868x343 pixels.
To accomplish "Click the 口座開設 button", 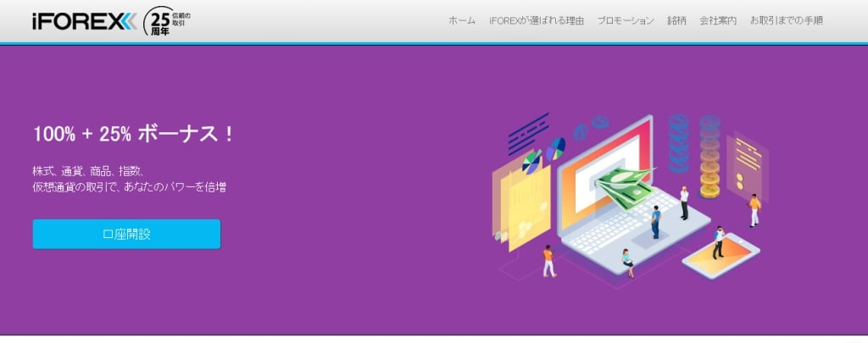I will (127, 234).
